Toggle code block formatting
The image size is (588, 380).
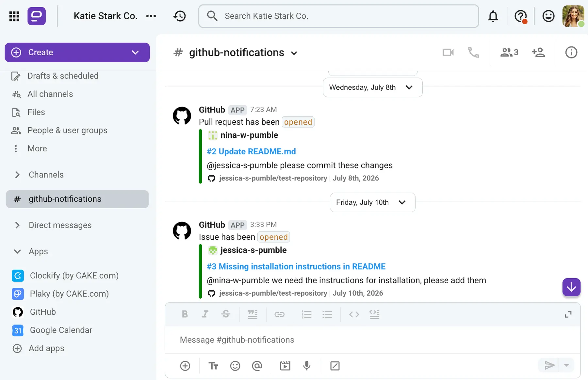pos(374,314)
